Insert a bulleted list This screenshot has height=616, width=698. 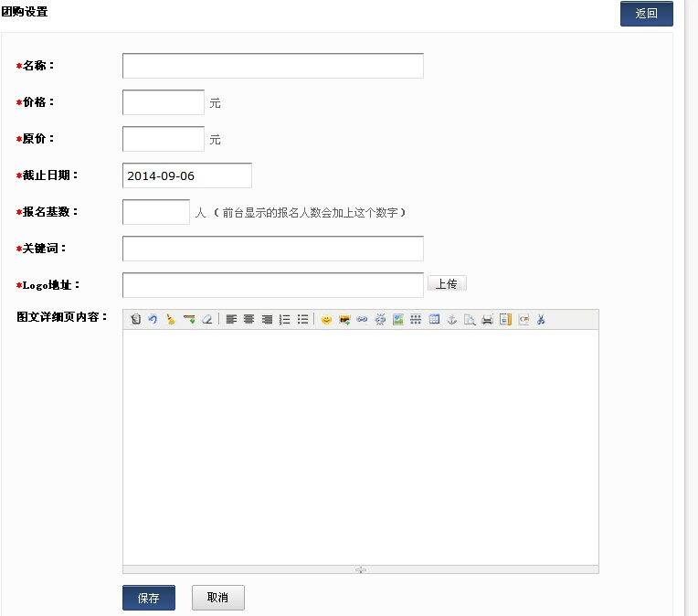tap(302, 320)
